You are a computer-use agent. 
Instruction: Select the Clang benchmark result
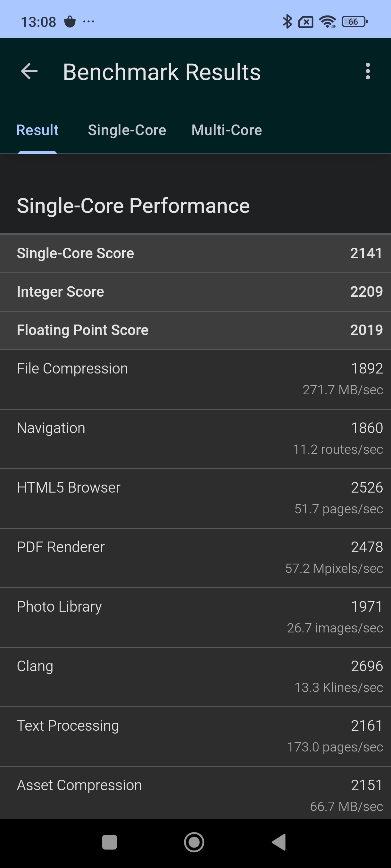coord(196,677)
